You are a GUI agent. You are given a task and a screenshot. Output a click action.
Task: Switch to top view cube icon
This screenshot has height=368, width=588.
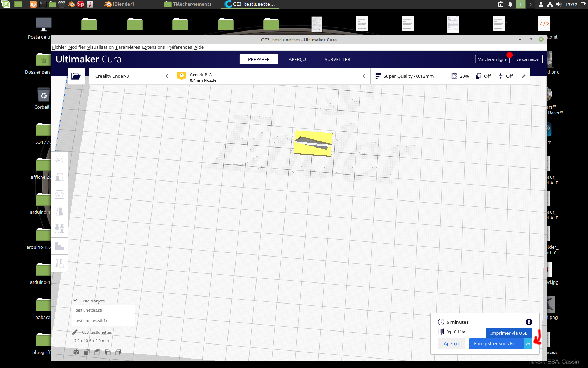(97, 352)
